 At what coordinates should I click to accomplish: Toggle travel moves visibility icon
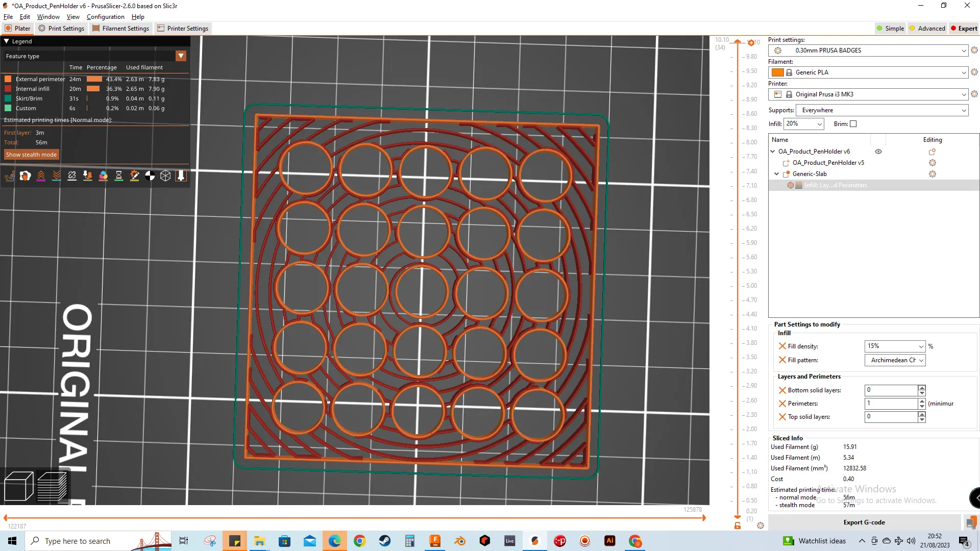coord(10,176)
